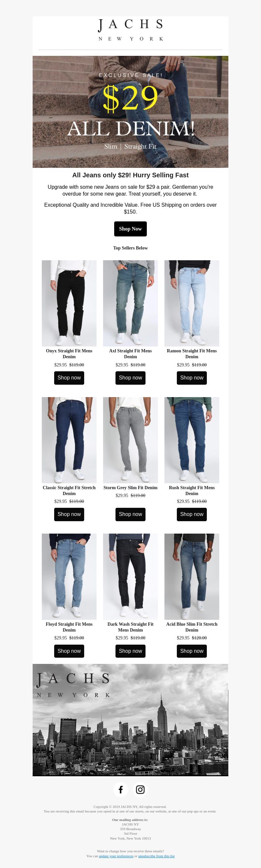This screenshot has height=868, width=261.
Task: Open the Acid Blue Slim Fit Stretch Denim title
Action: (x=192, y=627)
